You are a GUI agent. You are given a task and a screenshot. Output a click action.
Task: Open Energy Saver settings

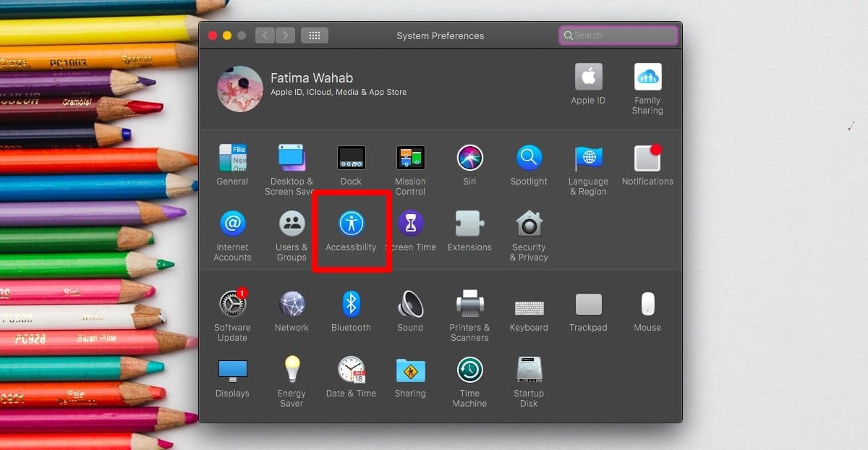point(292,370)
